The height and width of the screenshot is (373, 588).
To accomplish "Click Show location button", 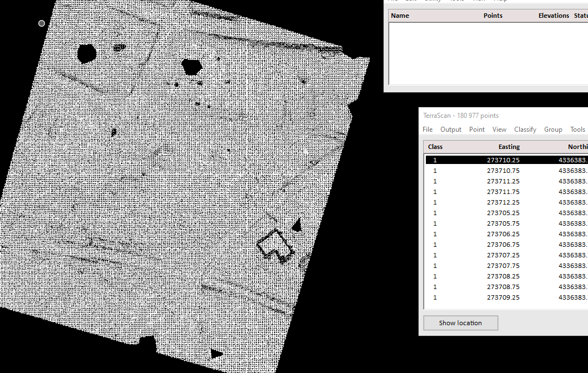I will [460, 322].
